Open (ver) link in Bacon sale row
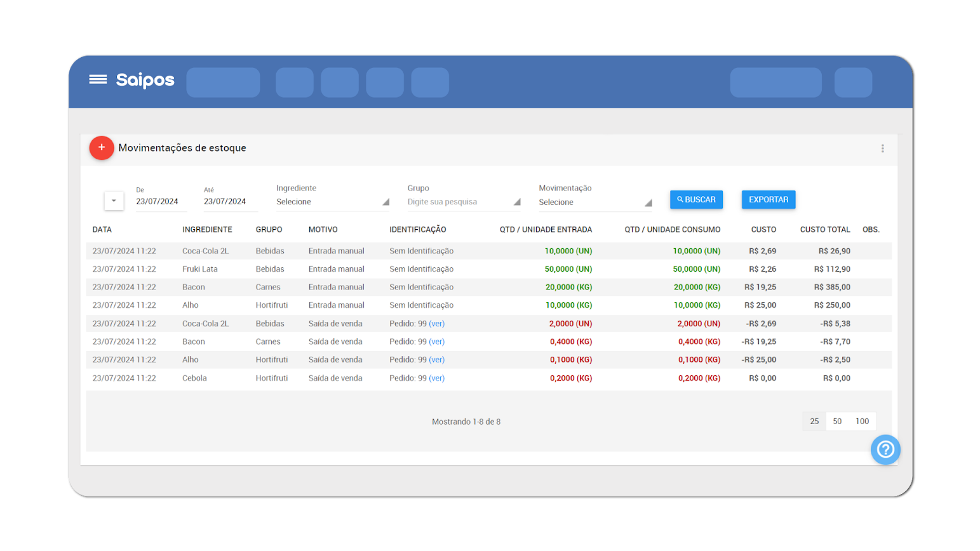The image size is (980, 551). point(437,342)
